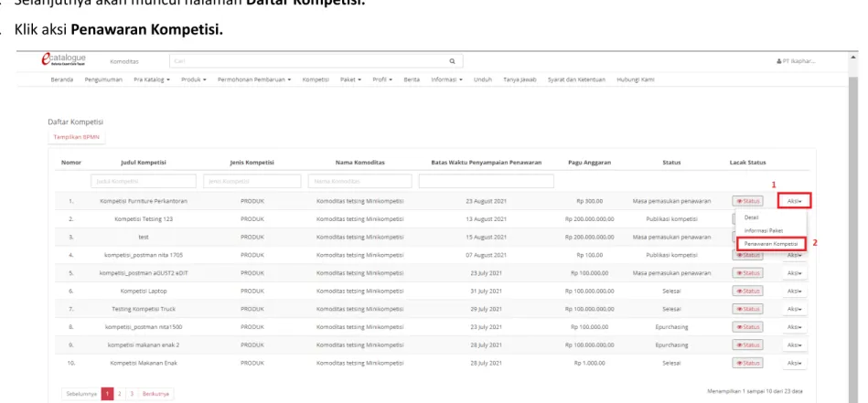Click the search magnifier icon
Screen dimensions: 868x403
(x=452, y=61)
